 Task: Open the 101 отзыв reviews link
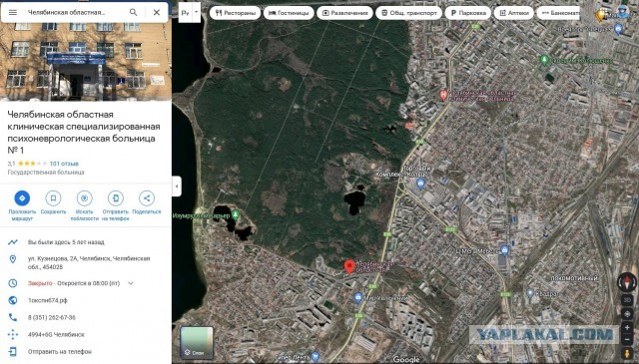click(x=64, y=164)
